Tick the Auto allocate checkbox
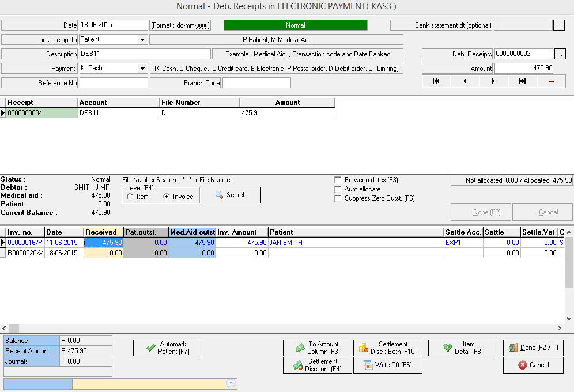Viewport: 574px width, 392px height. [338, 189]
